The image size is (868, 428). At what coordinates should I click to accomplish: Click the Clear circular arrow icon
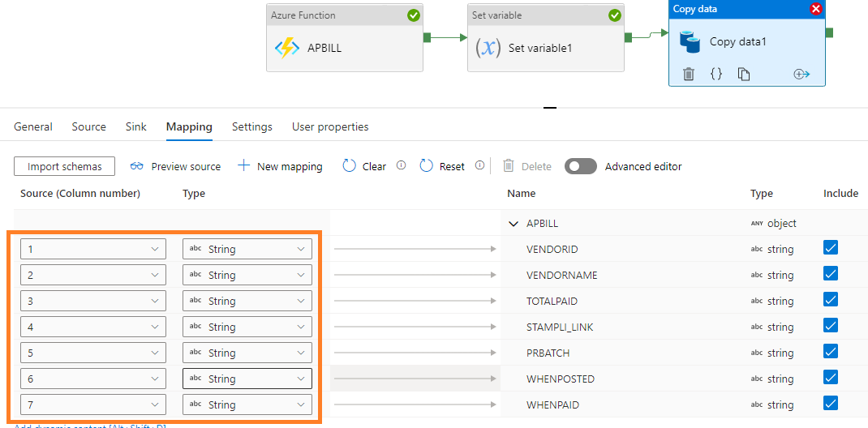(349, 166)
